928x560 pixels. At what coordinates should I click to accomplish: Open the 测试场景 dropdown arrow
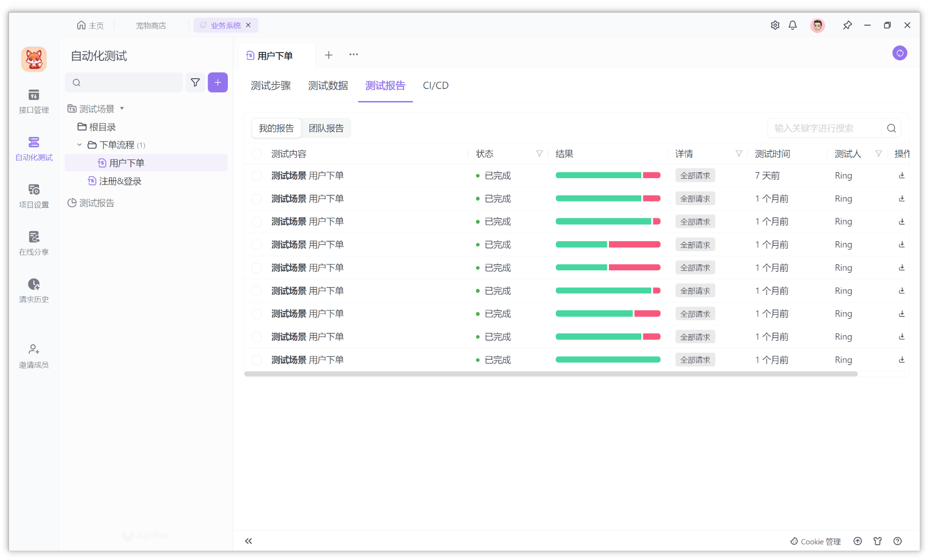pyautogui.click(x=122, y=108)
